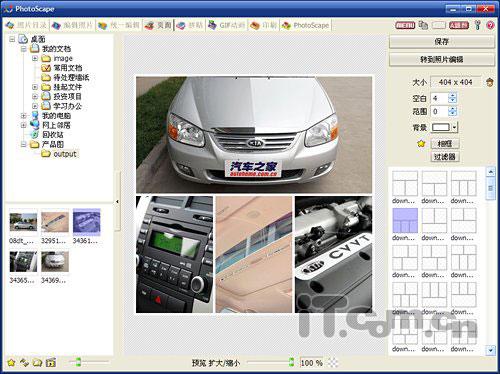
Task: Decrease the 范围 round value
Action: point(452,114)
